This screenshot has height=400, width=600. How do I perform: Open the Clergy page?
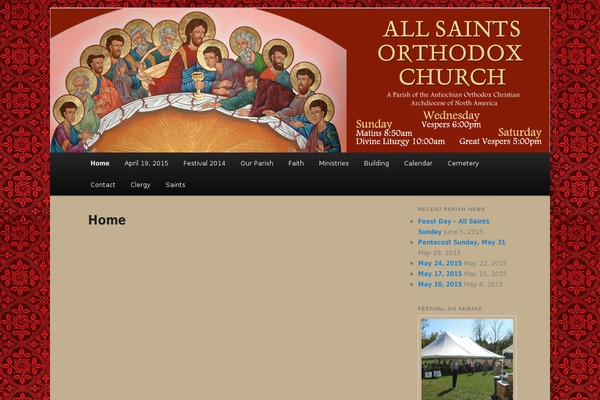140,185
